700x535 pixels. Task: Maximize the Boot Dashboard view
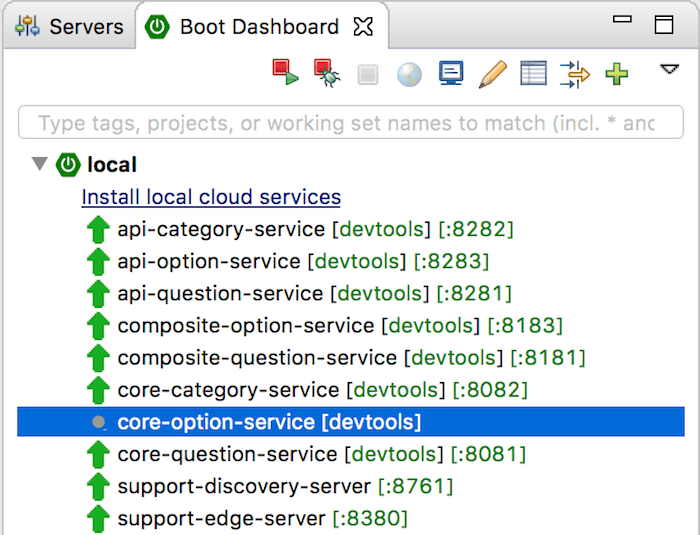pos(664,25)
